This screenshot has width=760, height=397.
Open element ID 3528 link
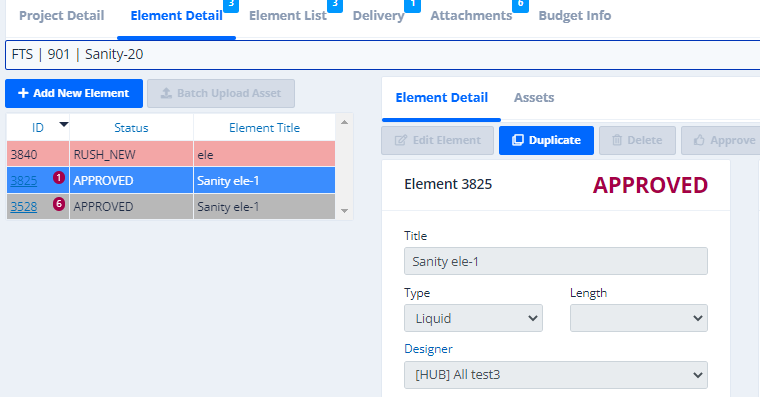click(x=24, y=206)
